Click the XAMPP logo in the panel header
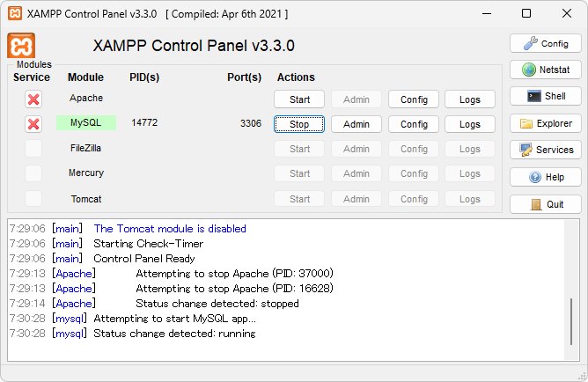588x382 pixels. [x=21, y=46]
